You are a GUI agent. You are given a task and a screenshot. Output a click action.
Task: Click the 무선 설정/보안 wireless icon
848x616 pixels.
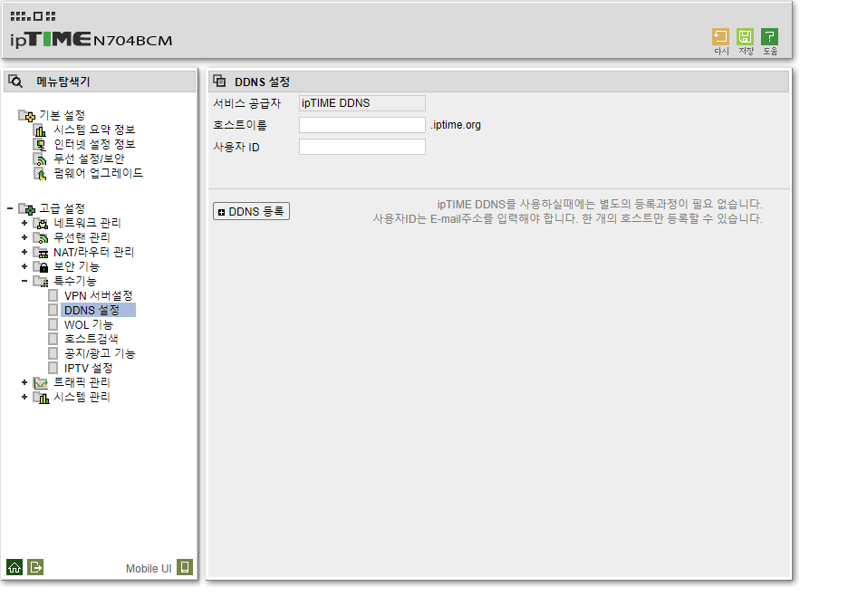click(40, 159)
